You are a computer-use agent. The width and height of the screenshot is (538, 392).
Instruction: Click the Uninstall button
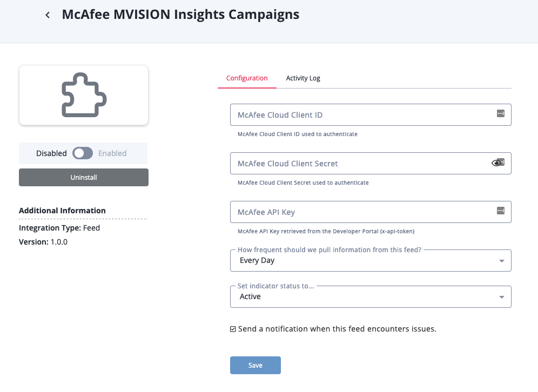tap(84, 177)
